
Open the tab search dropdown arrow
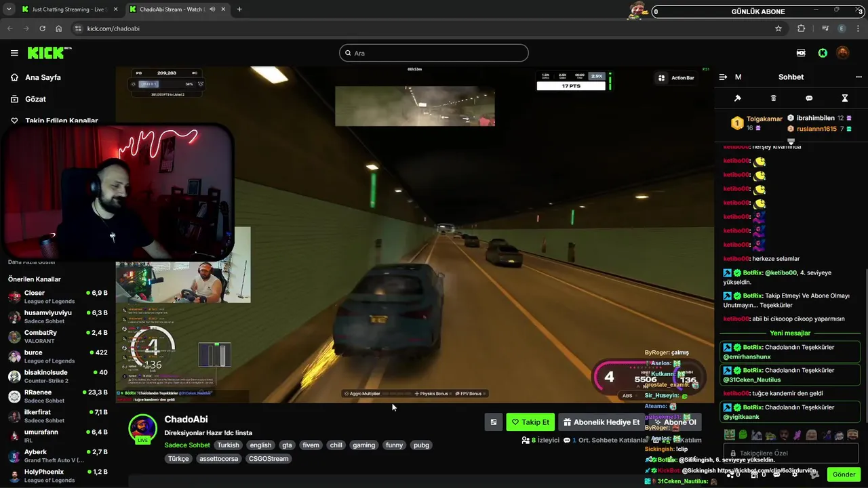pos(9,9)
